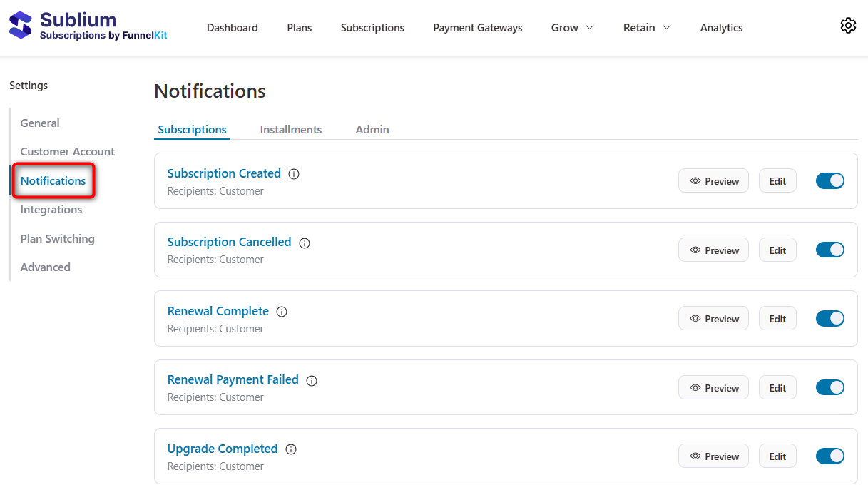Open the Renewal Payment Failed title link
This screenshot has height=495, width=868.
coord(233,379)
